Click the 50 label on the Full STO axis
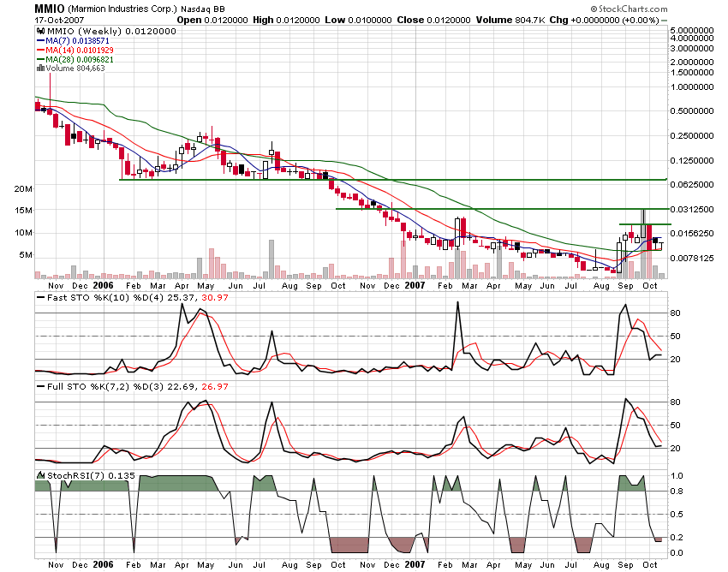Screen dimensions: 728x572 click(x=676, y=426)
